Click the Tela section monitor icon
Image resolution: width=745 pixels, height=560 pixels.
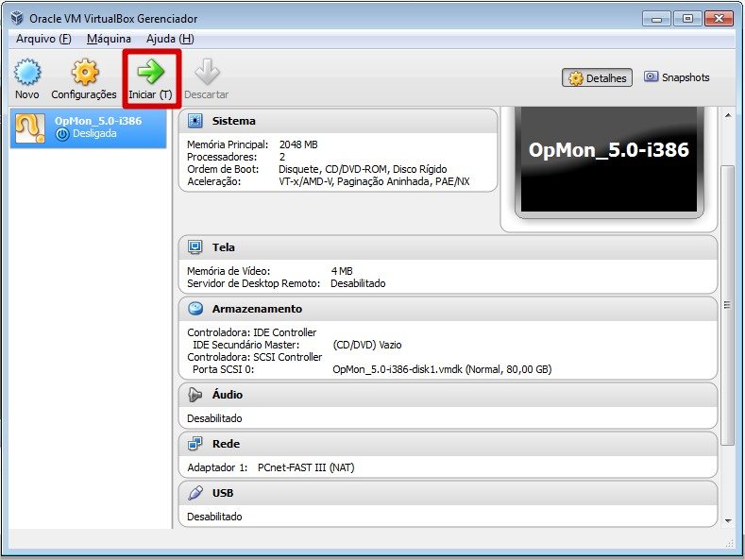[195, 247]
